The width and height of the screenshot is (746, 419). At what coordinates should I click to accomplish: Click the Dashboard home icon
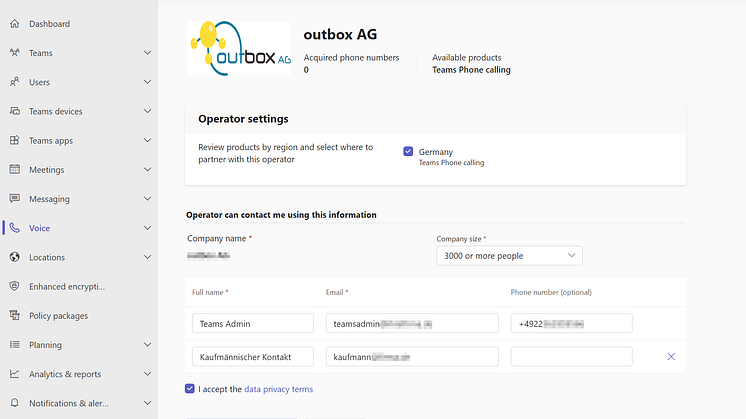(15, 23)
